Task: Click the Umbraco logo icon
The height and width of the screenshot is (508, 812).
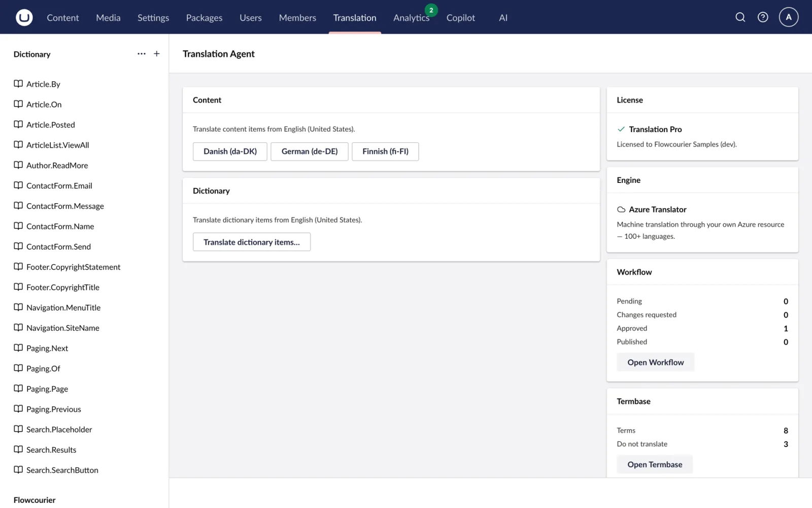Action: pos(24,17)
